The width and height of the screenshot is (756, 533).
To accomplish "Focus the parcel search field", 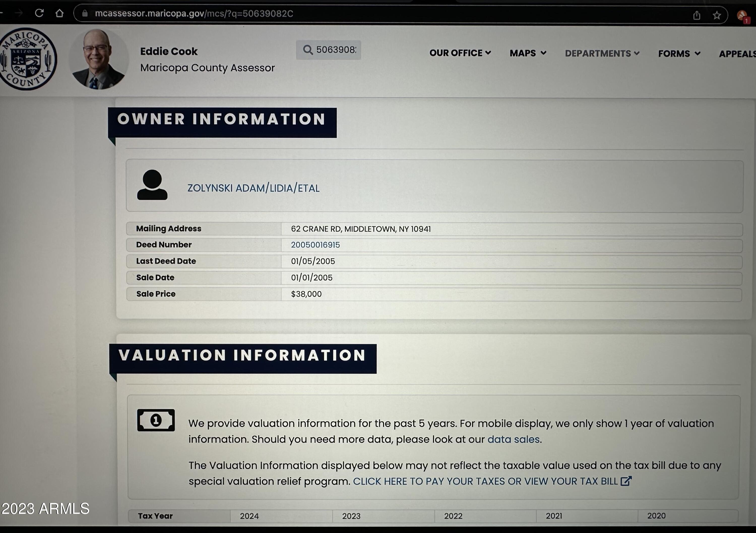I will point(329,50).
